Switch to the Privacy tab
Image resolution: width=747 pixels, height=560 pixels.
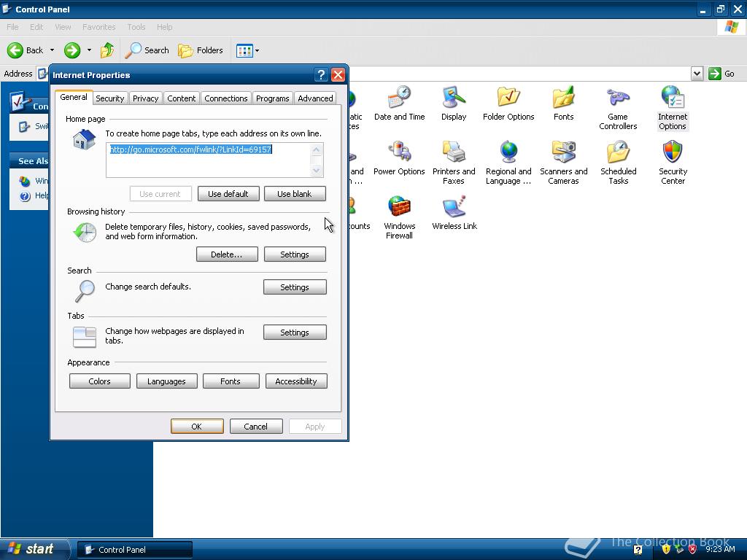pos(145,98)
